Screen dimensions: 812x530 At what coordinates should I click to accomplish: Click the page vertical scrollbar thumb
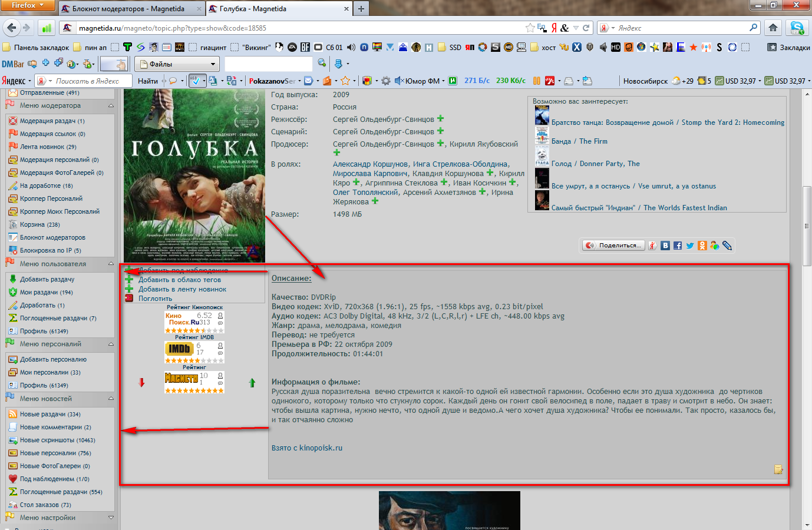[807, 227]
